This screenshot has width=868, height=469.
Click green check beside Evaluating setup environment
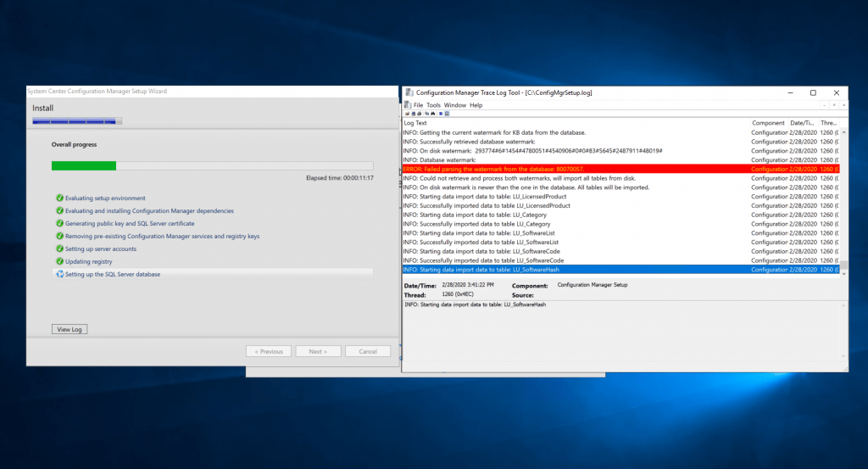(x=60, y=198)
